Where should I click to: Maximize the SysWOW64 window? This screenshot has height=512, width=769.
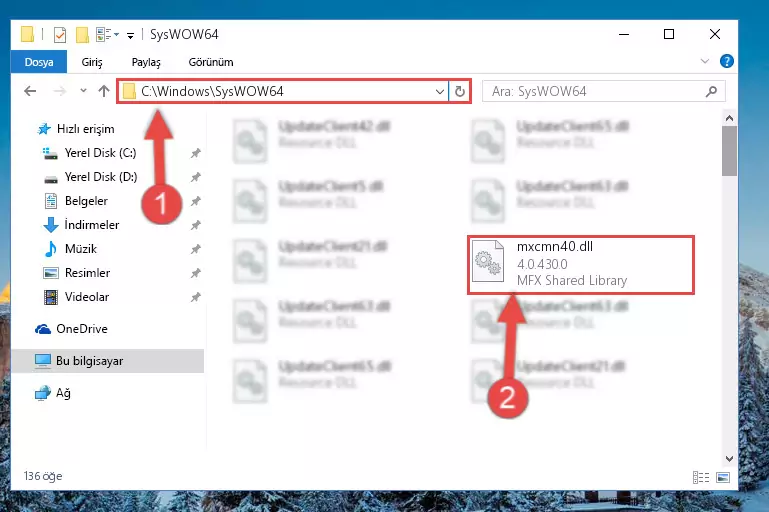tap(668, 34)
